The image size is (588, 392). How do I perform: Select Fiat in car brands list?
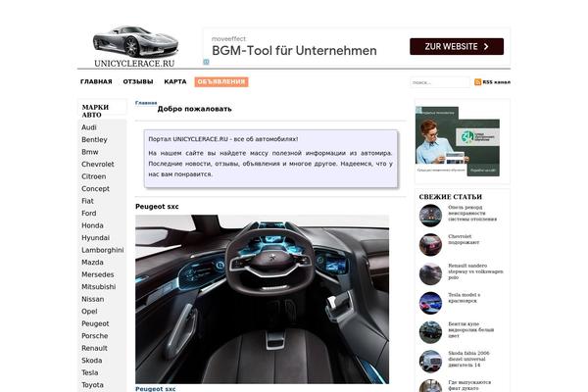coord(88,201)
